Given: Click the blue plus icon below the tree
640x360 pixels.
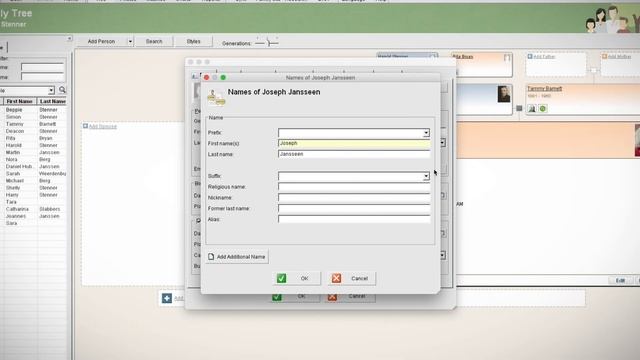Looking at the screenshot, I should click(167, 298).
